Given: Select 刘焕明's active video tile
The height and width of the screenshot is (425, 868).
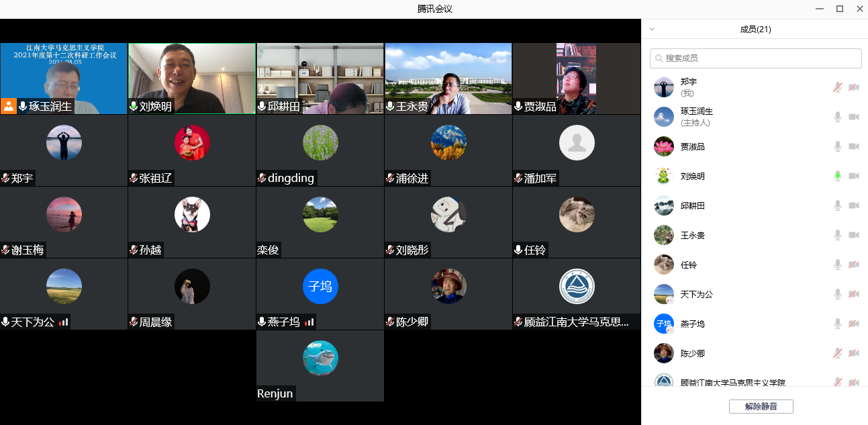Looking at the screenshot, I should pyautogui.click(x=191, y=79).
